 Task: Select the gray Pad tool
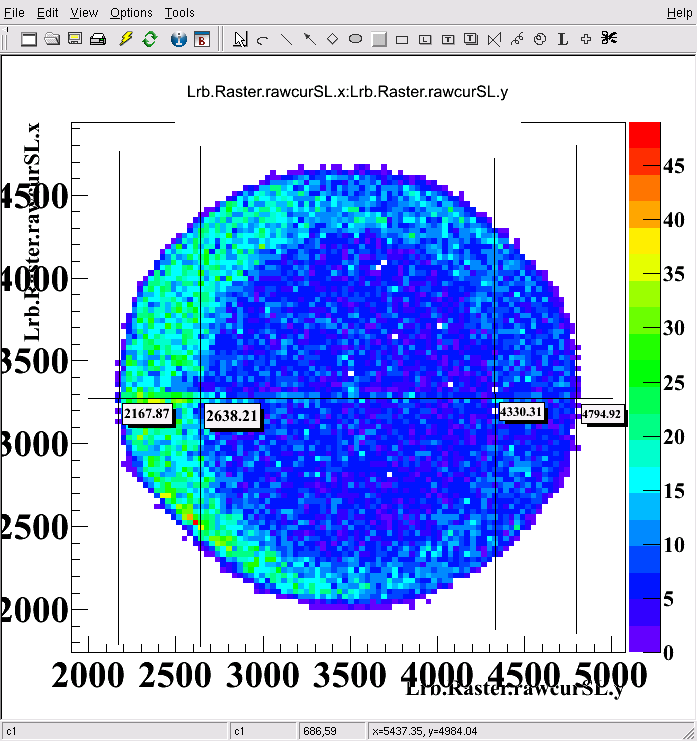click(x=379, y=39)
